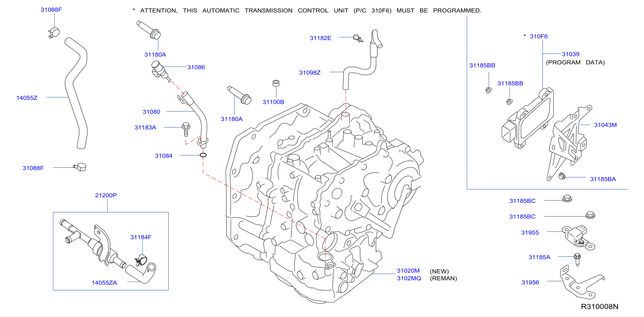Screen dimensions: 644x317
Task: Select the 31084 O-ring label
Action: 163,156
